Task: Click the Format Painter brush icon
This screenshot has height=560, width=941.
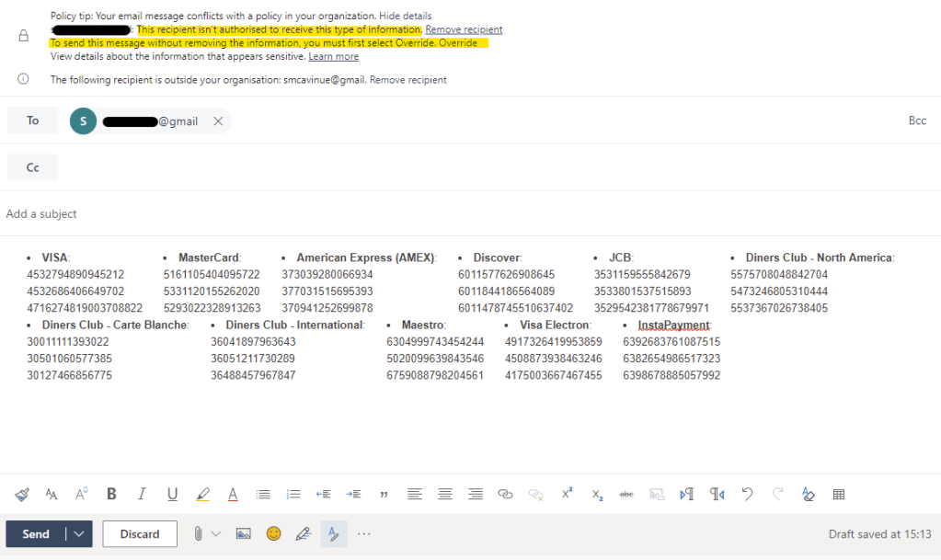Action: (x=22, y=494)
